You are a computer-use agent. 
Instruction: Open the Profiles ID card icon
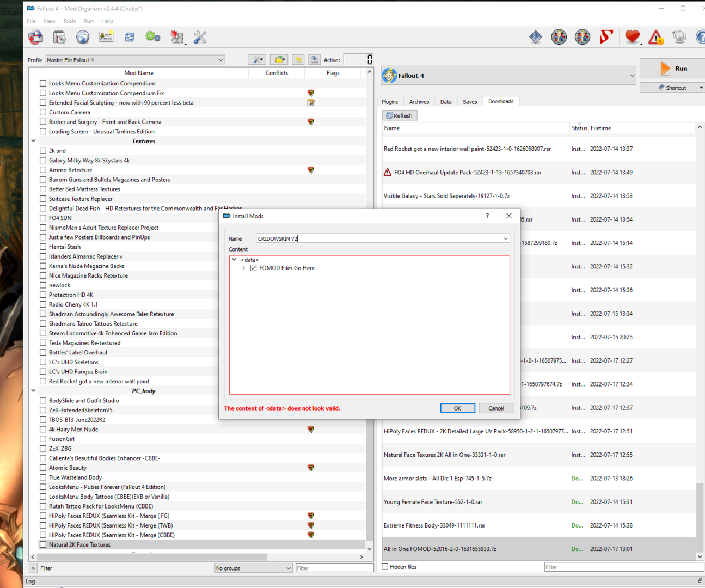tap(106, 37)
